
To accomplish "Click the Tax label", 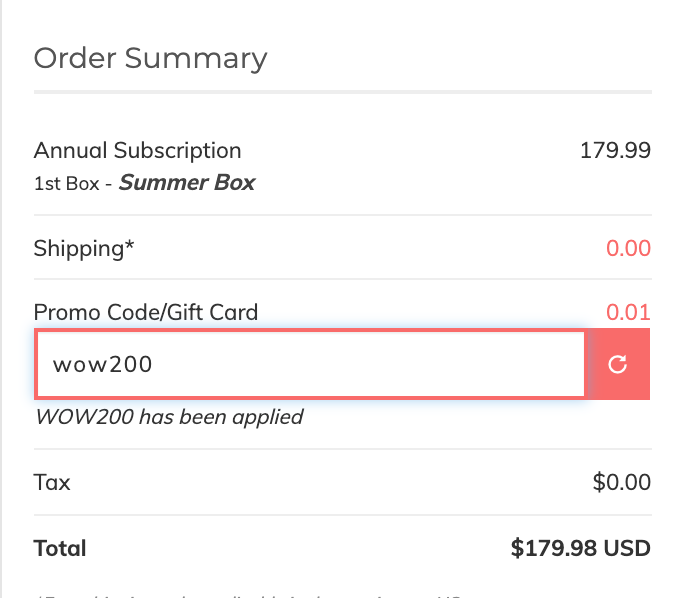I will point(52,483).
